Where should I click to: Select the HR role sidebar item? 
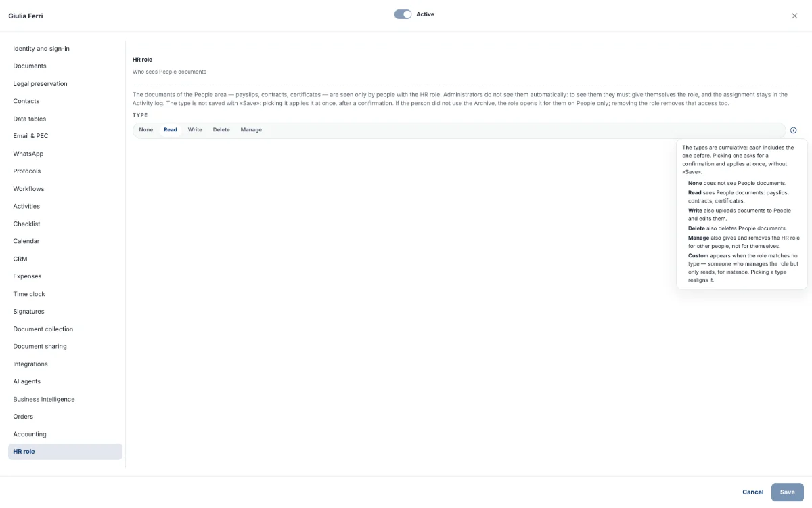click(65, 452)
